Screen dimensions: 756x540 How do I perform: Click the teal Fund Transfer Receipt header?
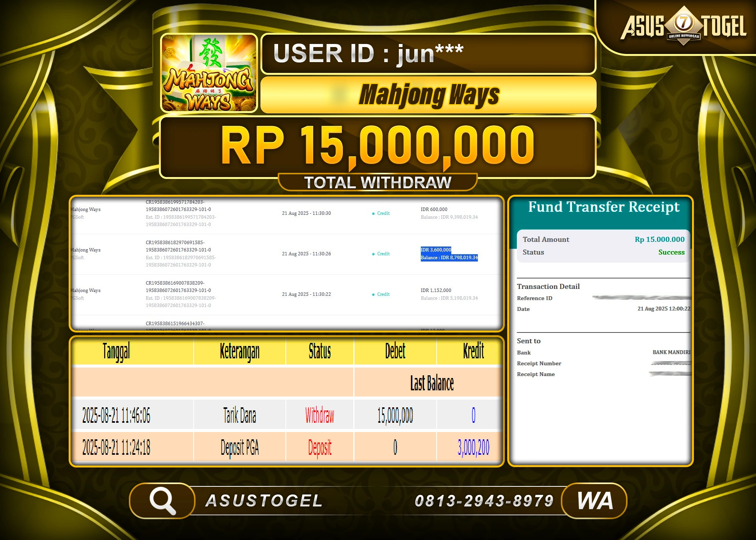(603, 207)
